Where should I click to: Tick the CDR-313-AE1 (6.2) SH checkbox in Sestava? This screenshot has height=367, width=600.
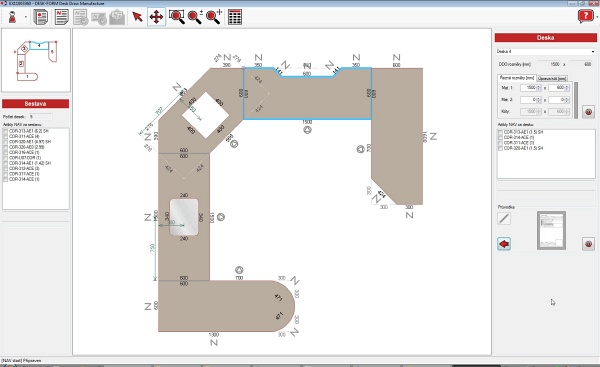pyautogui.click(x=5, y=131)
